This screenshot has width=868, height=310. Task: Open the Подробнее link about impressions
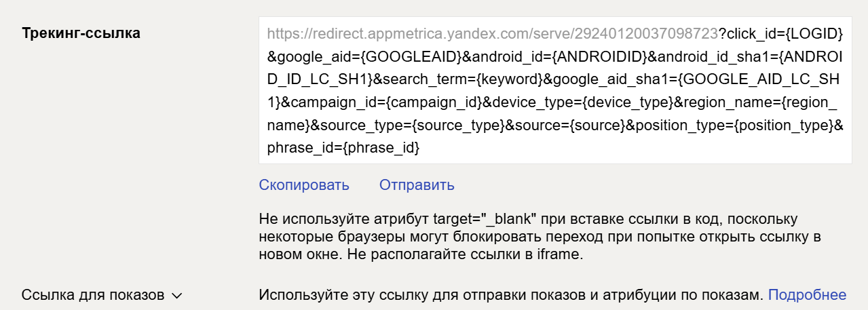[x=807, y=295]
